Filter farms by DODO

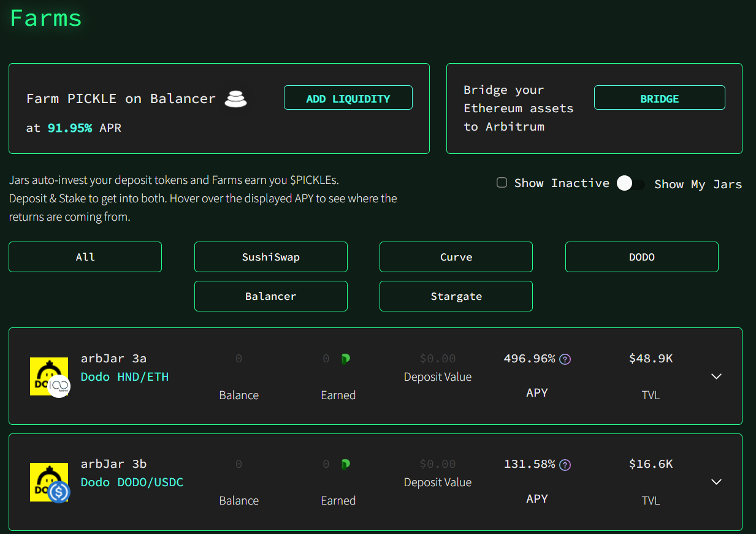coord(641,257)
